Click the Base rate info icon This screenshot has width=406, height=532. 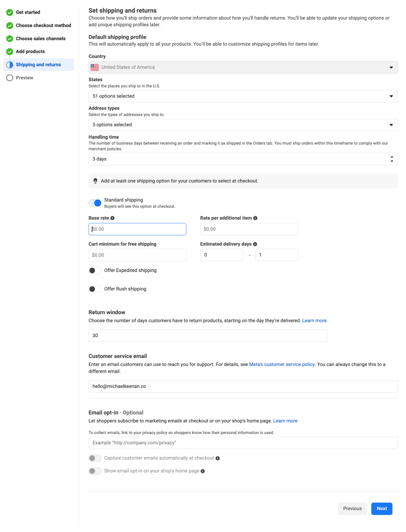112,218
